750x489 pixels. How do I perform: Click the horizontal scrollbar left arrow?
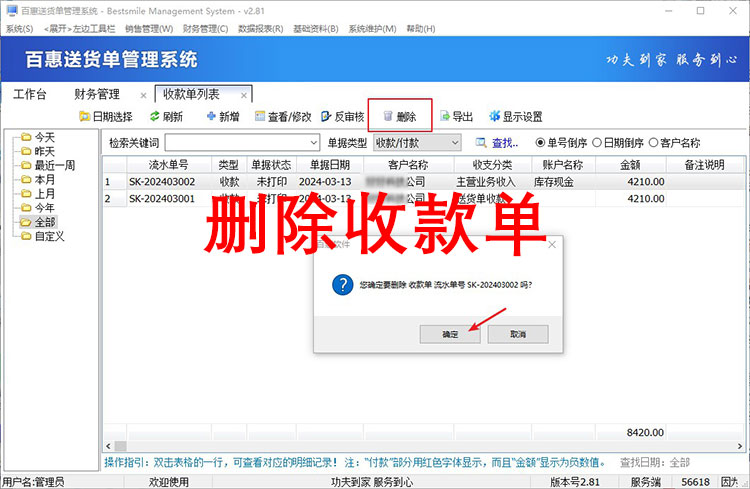[108, 446]
